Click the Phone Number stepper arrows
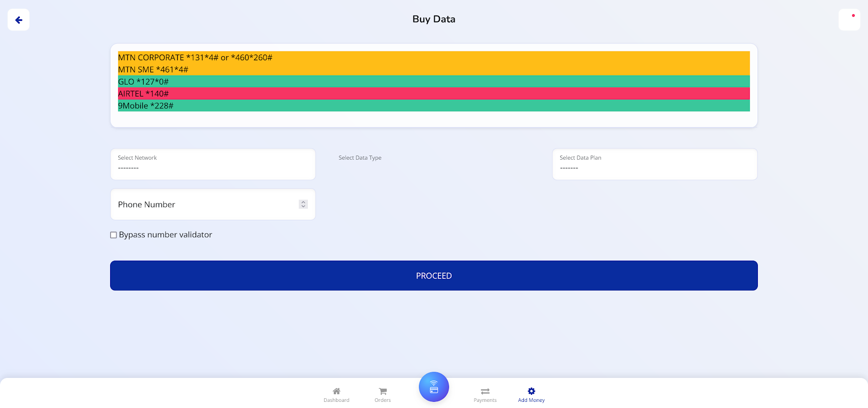868x408 pixels. click(303, 204)
